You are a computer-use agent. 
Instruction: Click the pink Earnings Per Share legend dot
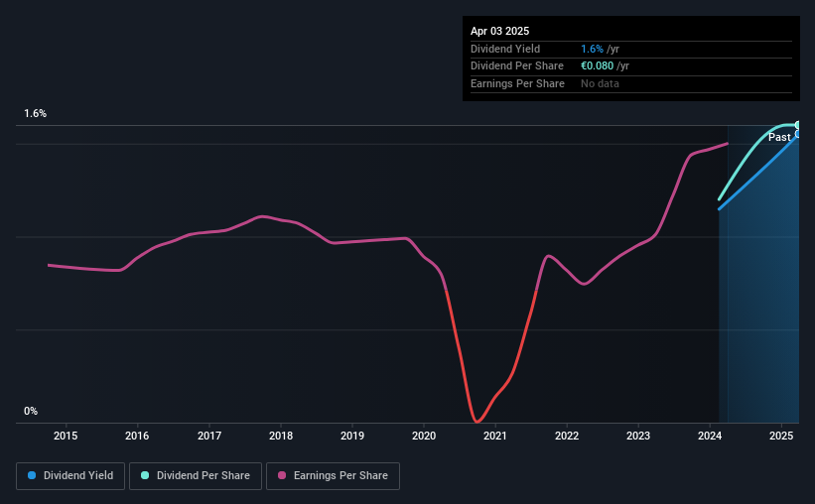point(281,476)
